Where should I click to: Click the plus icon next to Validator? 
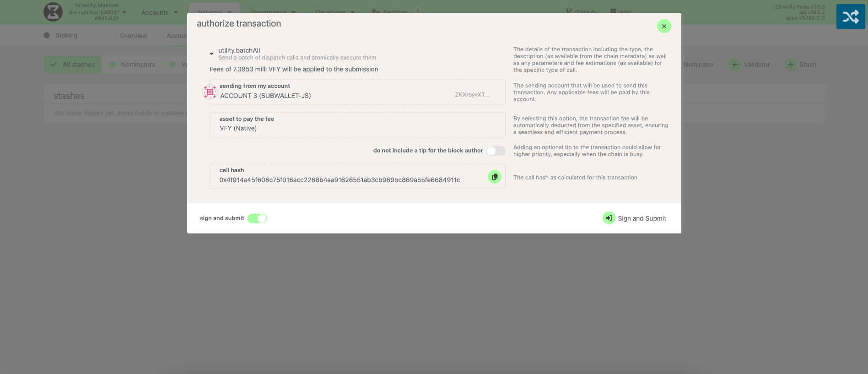pyautogui.click(x=734, y=65)
